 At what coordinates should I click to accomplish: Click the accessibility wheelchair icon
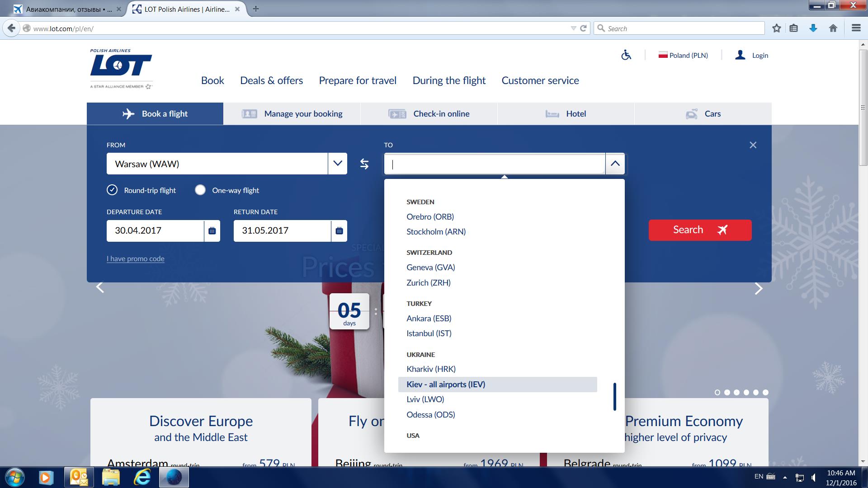coord(626,55)
